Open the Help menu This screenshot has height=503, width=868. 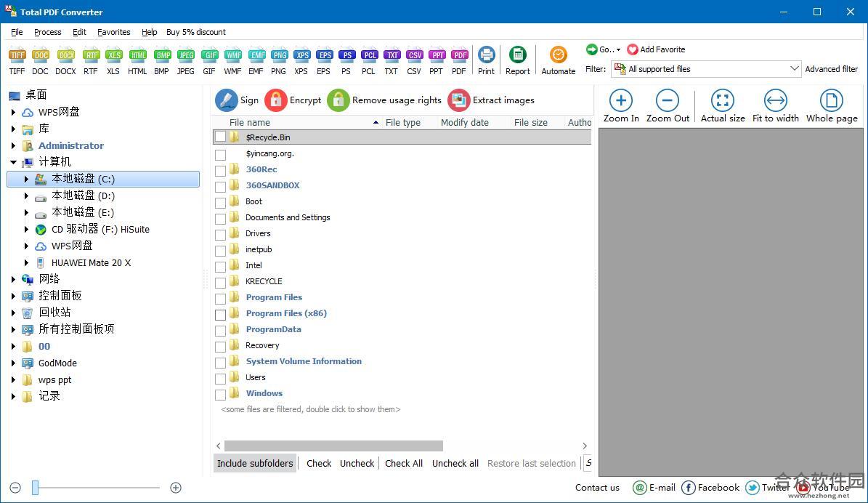tap(149, 32)
